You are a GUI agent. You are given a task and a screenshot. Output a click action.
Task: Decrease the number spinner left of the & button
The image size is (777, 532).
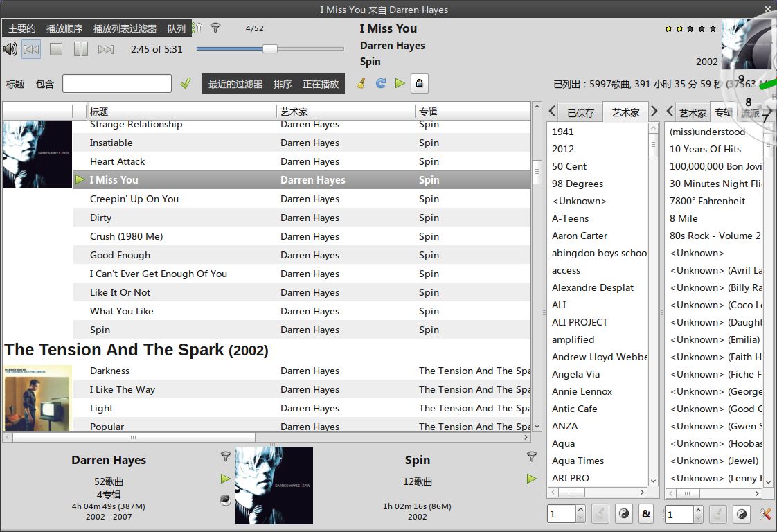tap(581, 519)
